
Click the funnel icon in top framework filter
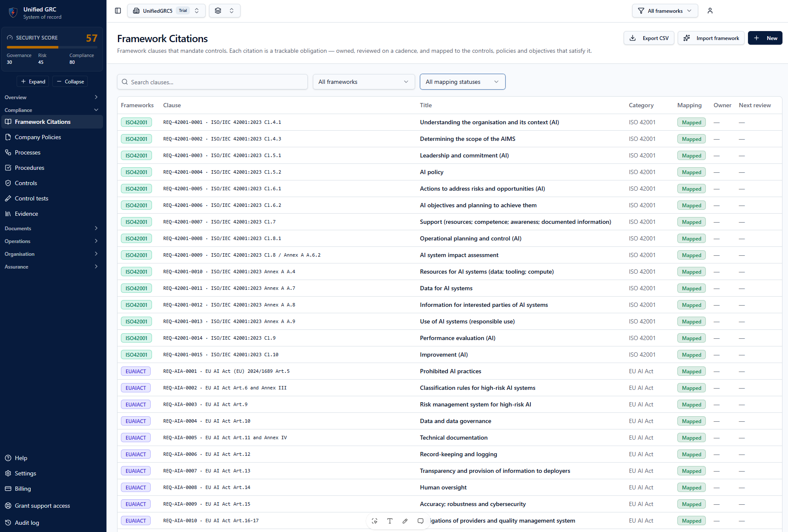tap(641, 11)
